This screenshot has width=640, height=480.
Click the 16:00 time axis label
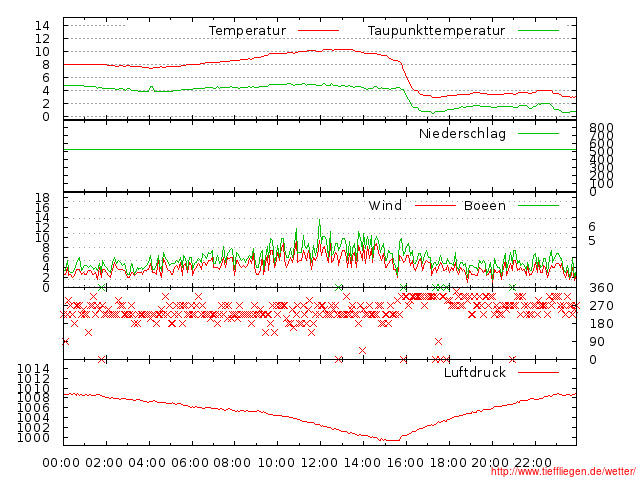[x=405, y=463]
